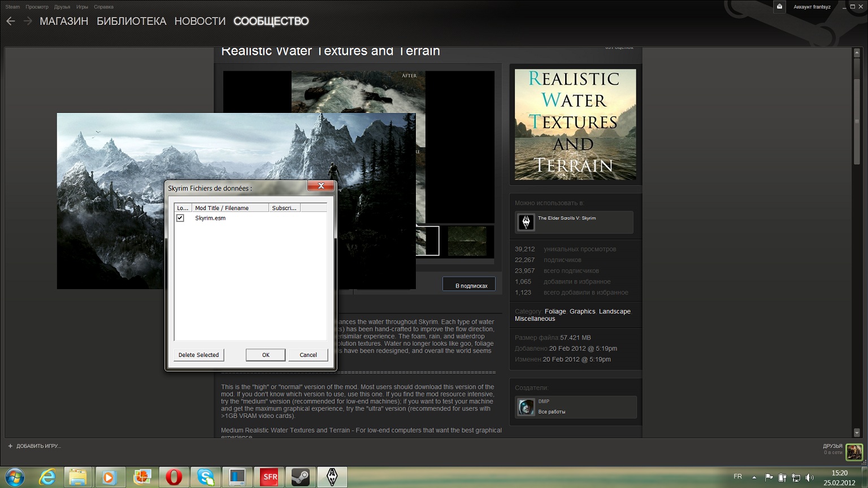This screenshot has height=488, width=868.
Task: Switch to the СООБЩЕСТВО tab
Action: [271, 21]
